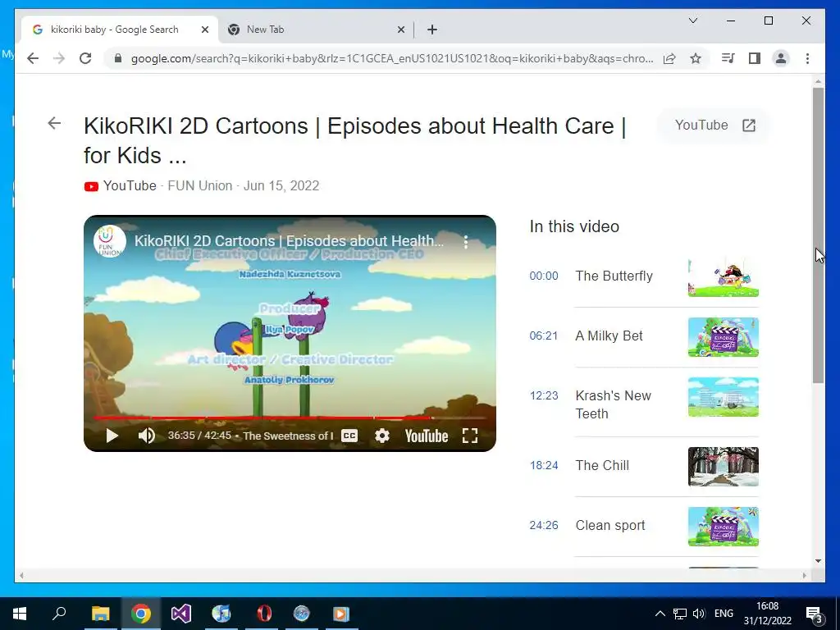The image size is (840, 630).
Task: Reload the current page
Action: click(x=85, y=58)
